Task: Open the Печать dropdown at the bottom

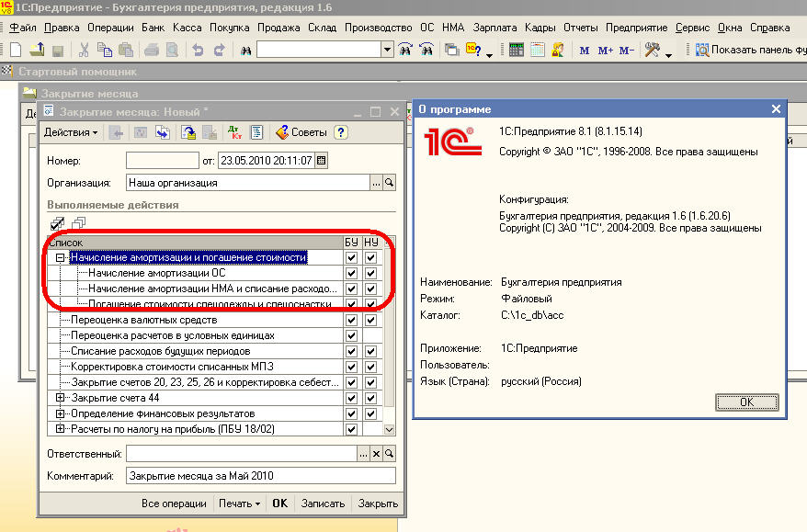Action: [x=239, y=504]
